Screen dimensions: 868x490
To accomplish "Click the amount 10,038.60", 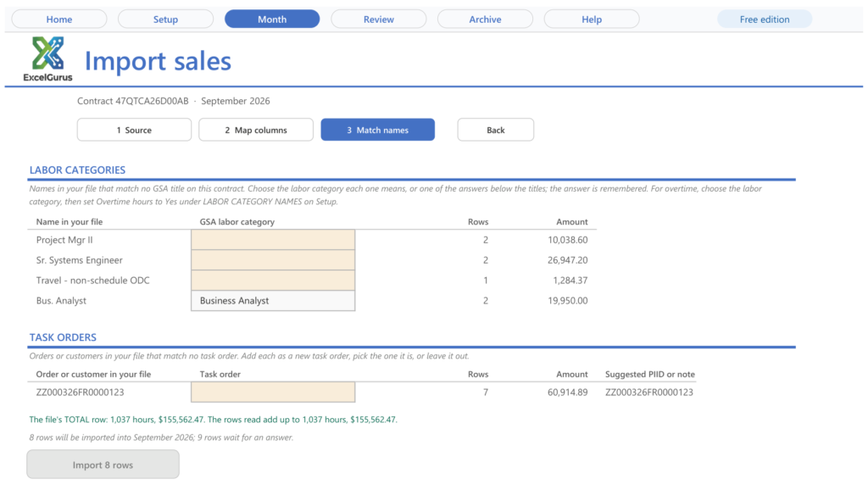I will point(567,240).
